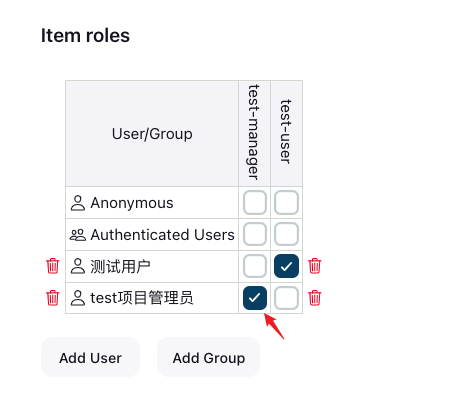Click the Add Group button

[x=209, y=358]
